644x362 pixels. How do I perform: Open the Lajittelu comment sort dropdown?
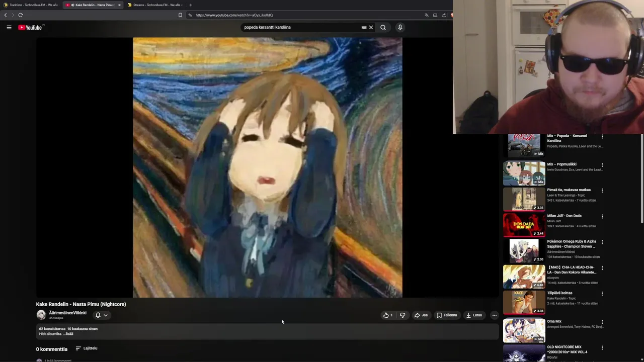pos(87,348)
